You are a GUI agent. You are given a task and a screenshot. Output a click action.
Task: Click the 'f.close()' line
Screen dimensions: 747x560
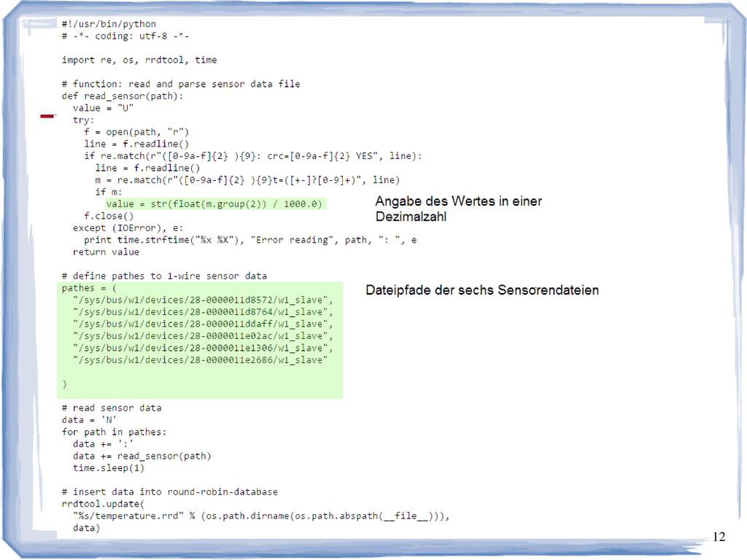pyautogui.click(x=109, y=216)
